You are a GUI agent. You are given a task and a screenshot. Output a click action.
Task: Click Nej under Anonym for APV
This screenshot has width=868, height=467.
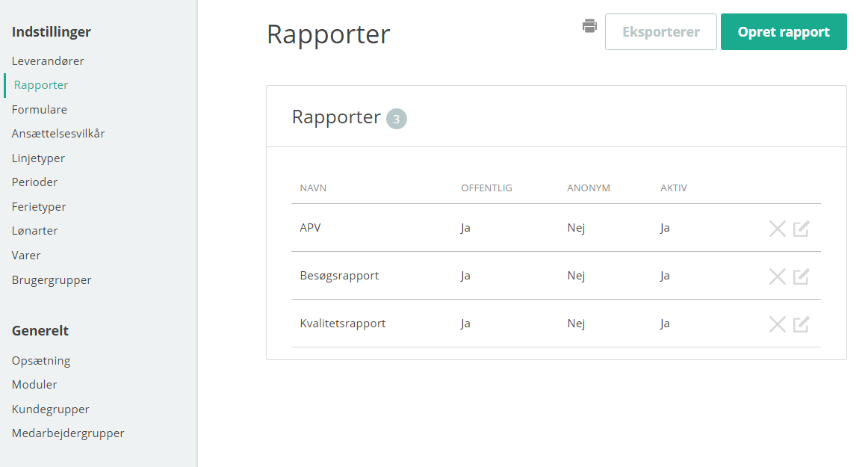point(576,228)
